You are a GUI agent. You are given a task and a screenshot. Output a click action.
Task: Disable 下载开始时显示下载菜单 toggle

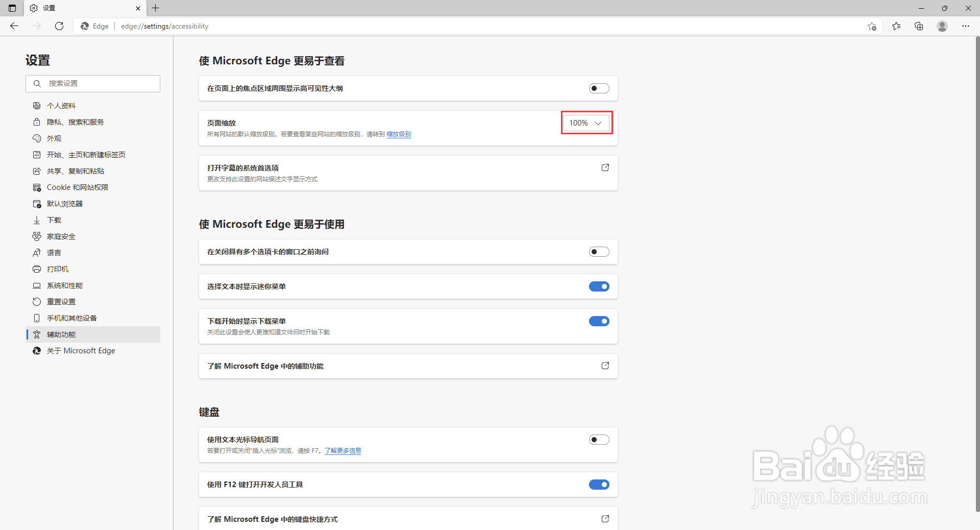tap(599, 321)
